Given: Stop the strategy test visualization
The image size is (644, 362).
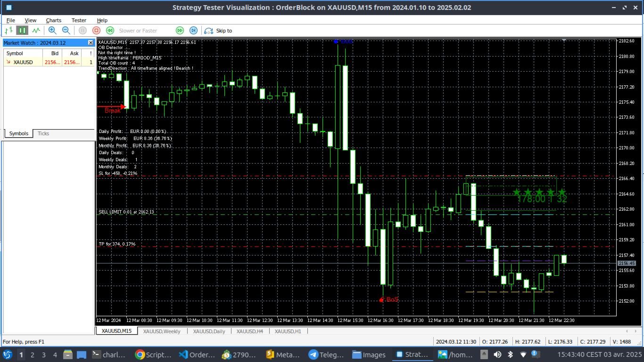Looking at the screenshot, I should pos(96,30).
